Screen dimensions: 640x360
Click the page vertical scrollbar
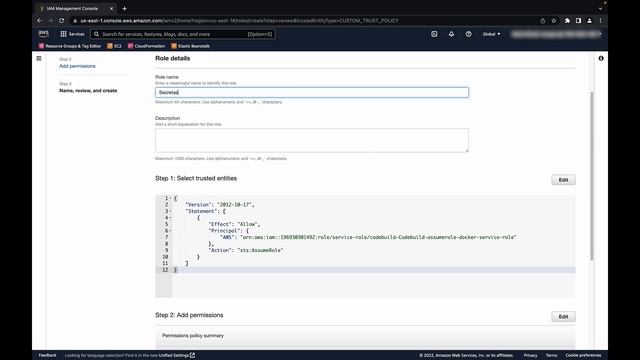591,176
